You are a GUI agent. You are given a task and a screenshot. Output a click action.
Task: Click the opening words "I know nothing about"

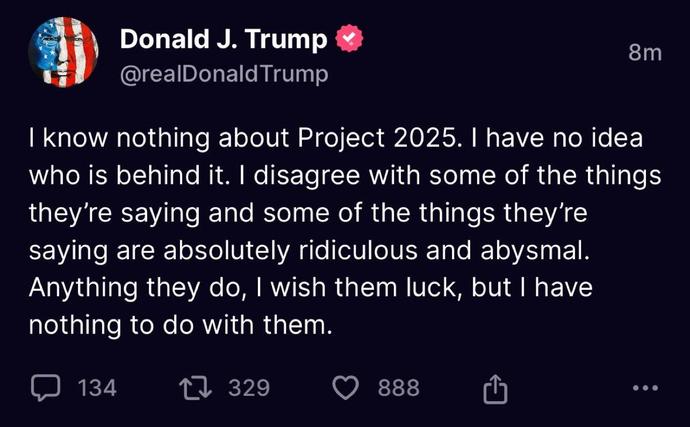pos(160,138)
